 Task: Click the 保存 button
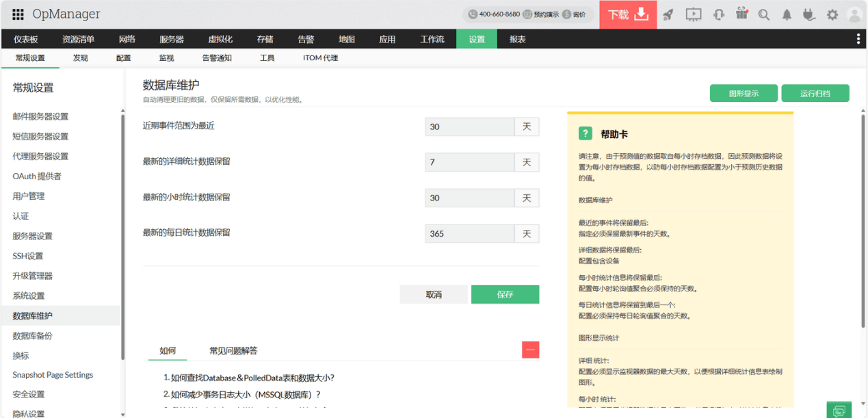(505, 294)
